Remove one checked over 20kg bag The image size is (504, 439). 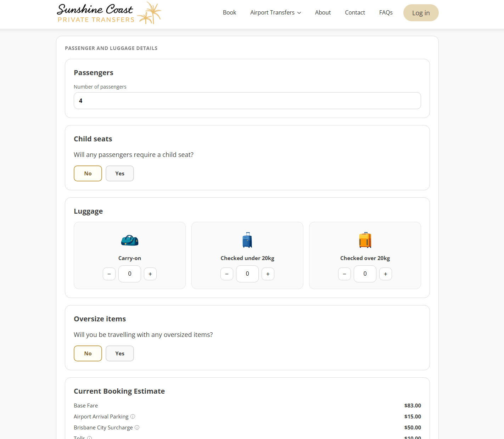[x=345, y=274]
